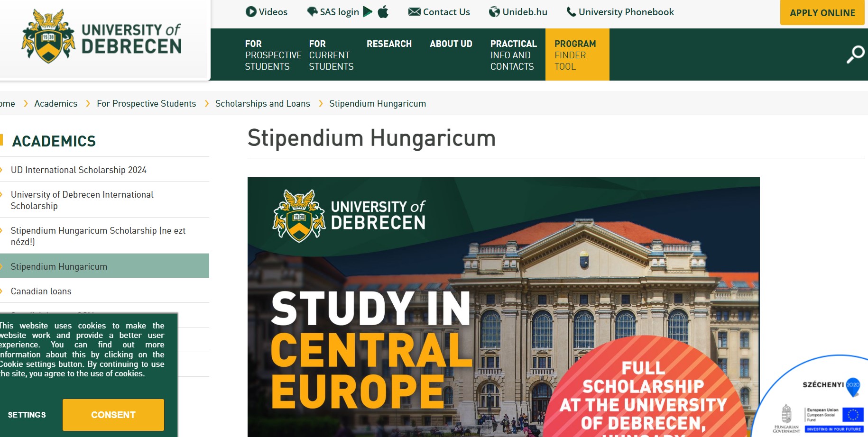Image resolution: width=868 pixels, height=437 pixels.
Task: Go to For Prospective Students breadcrumb
Action: coord(146,103)
